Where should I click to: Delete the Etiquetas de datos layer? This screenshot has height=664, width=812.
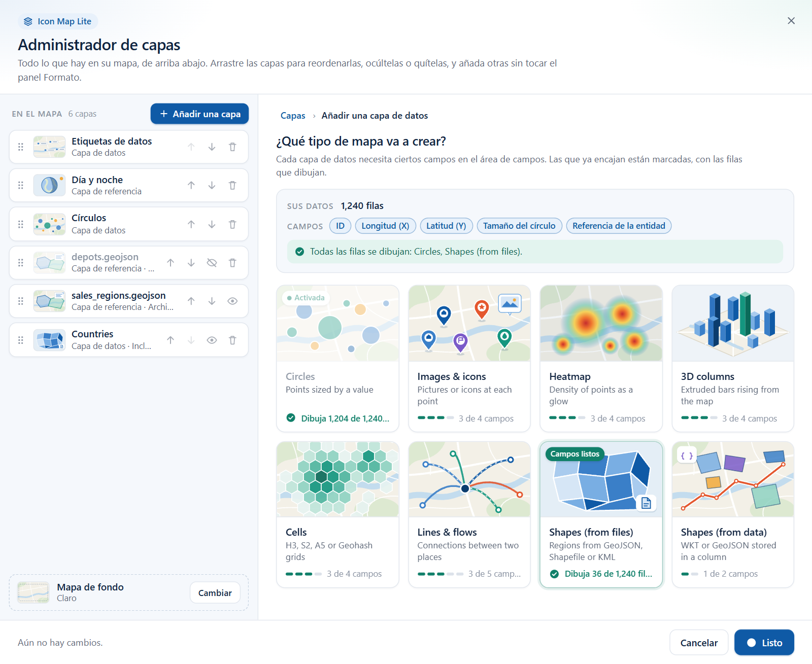[232, 147]
